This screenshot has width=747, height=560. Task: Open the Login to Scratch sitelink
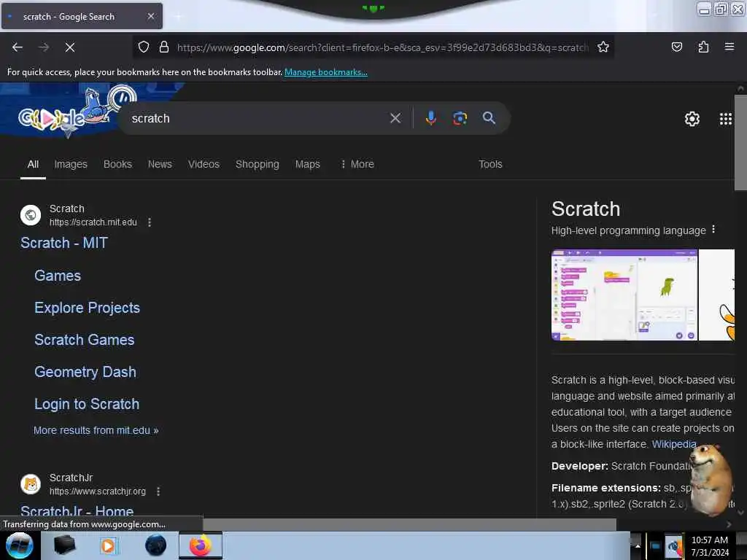87,404
